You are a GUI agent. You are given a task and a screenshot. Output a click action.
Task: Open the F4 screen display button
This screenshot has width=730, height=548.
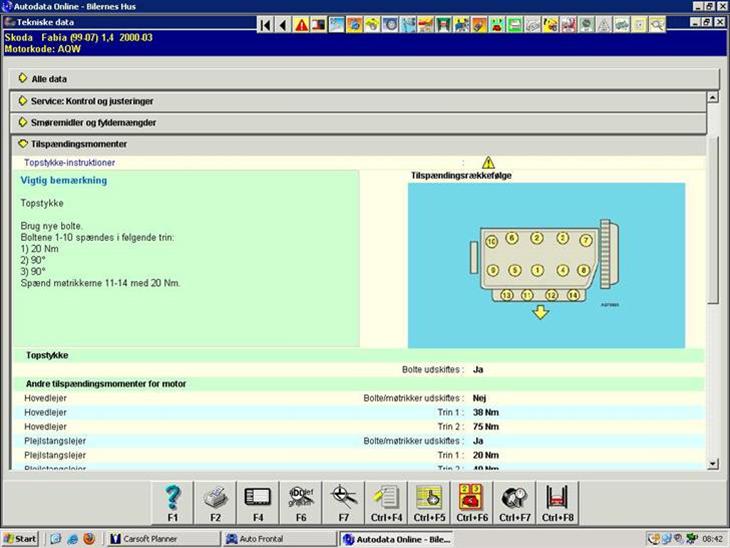[x=257, y=499]
